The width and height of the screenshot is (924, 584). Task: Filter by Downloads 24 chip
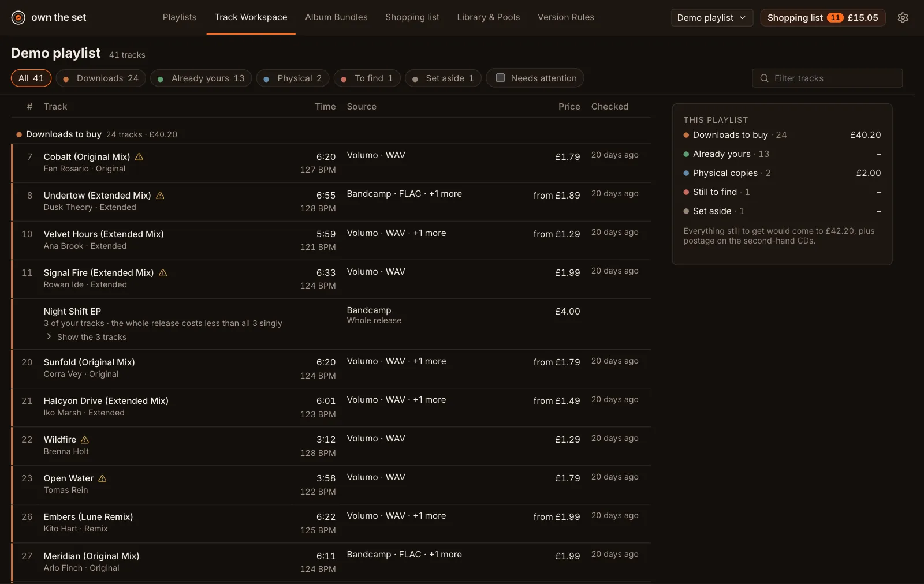point(100,78)
